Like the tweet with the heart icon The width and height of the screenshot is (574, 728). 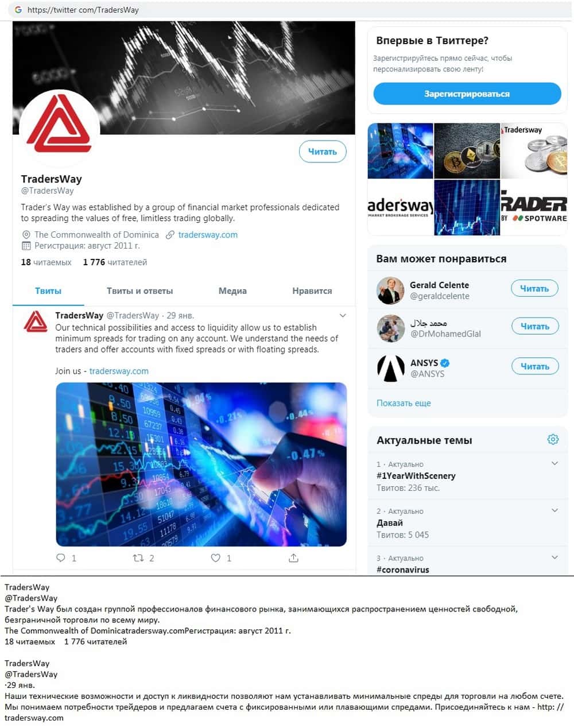(216, 557)
